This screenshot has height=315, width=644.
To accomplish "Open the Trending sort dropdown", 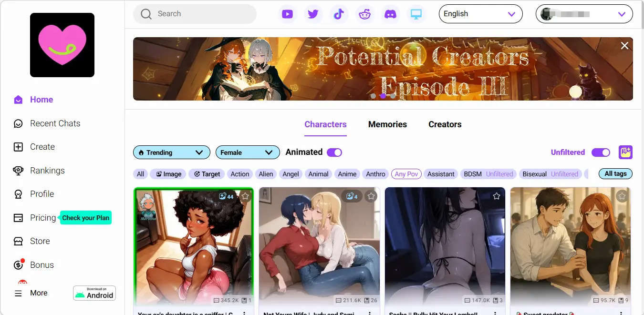I will click(x=171, y=152).
